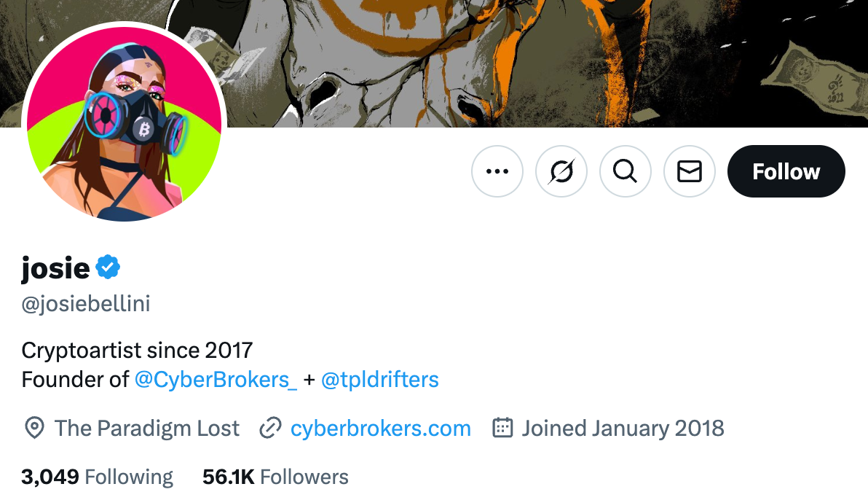Click the Joined January 2018 text

click(623, 429)
